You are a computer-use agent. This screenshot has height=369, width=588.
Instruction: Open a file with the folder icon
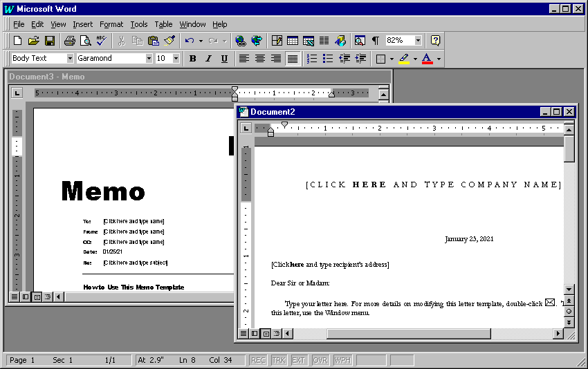pyautogui.click(x=34, y=41)
